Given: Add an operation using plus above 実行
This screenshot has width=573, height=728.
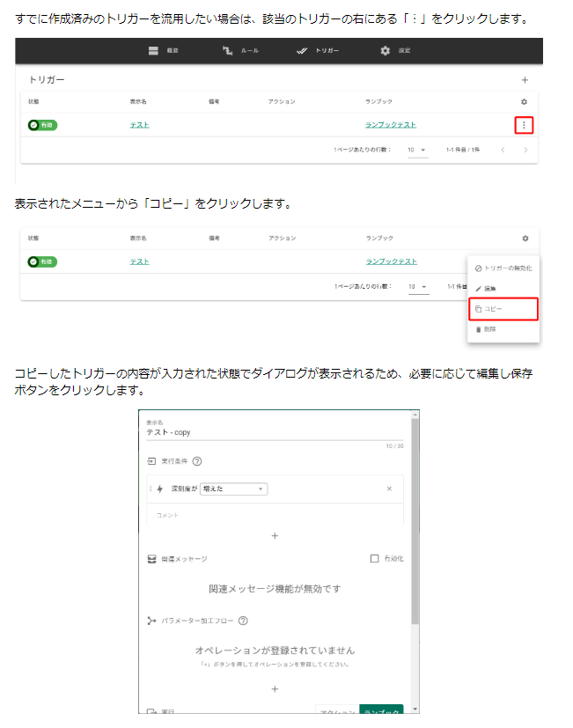Looking at the screenshot, I should (275, 689).
